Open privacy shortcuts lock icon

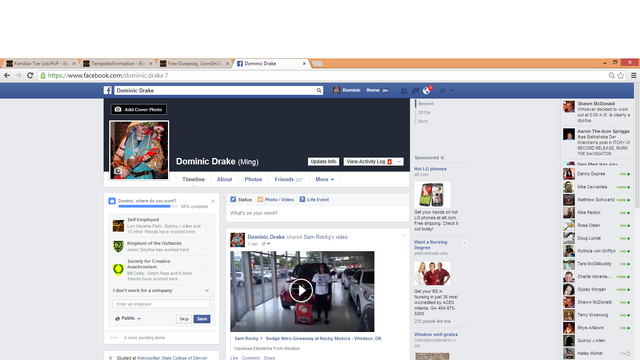point(443,91)
